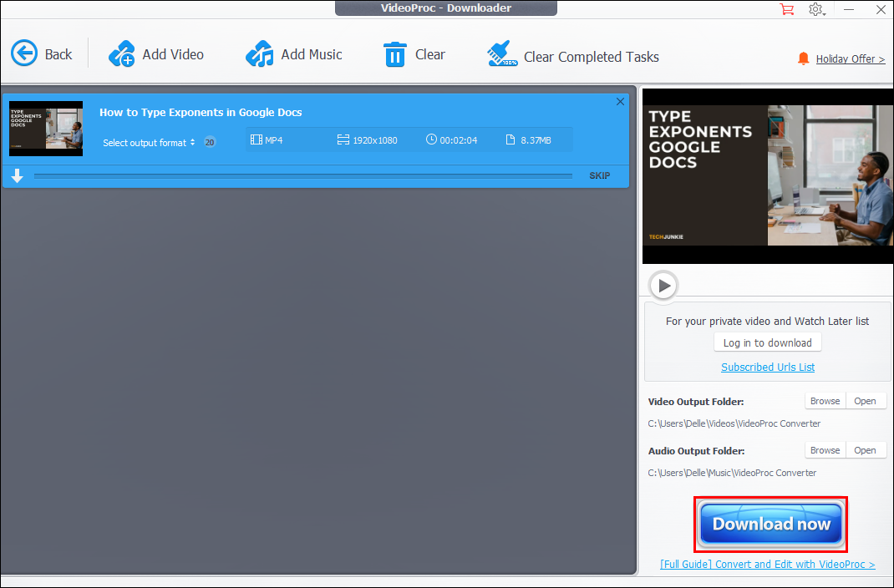The width and height of the screenshot is (894, 588).
Task: Open the Holiday Offer link
Action: coord(850,58)
